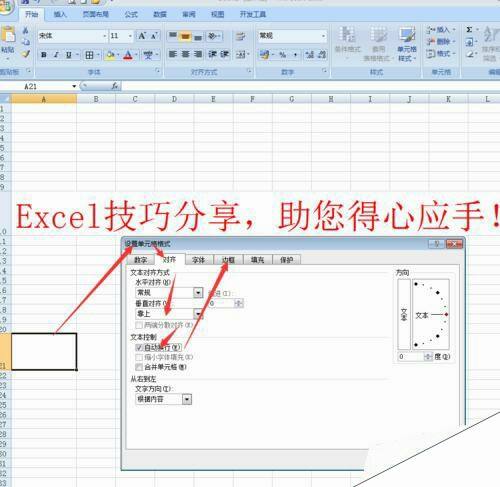Image resolution: width=500 pixels, height=487 pixels.
Task: Click the 插入 cells button in ribbon
Action: [441, 30]
